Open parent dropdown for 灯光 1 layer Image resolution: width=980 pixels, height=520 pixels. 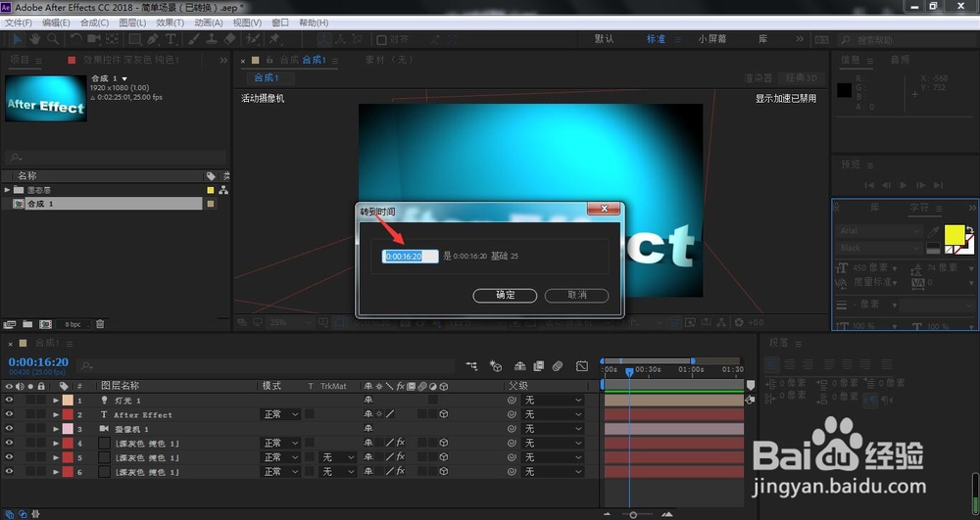[x=553, y=401]
